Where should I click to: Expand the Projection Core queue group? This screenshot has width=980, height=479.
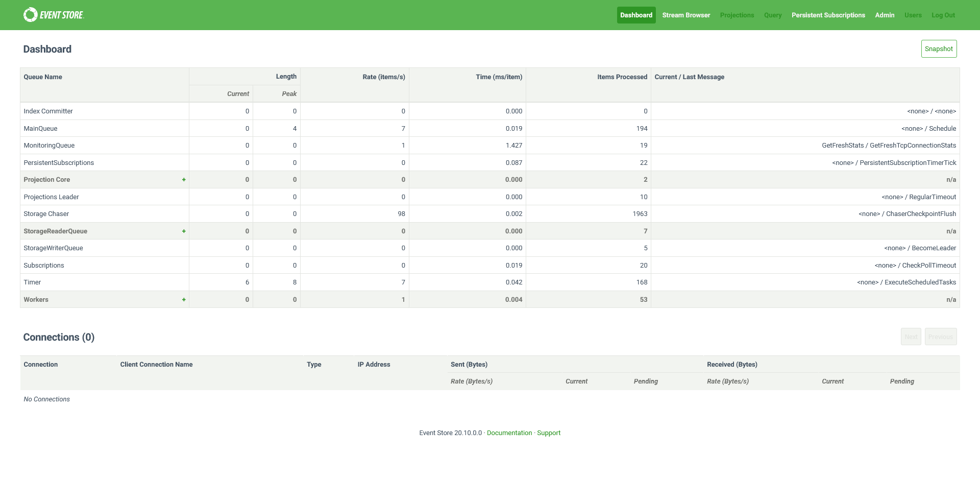click(x=184, y=180)
